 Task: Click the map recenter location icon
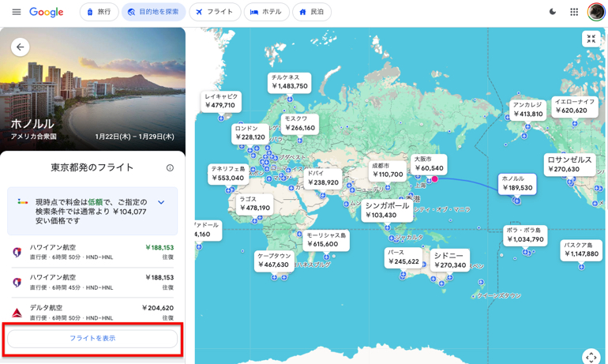click(591, 356)
